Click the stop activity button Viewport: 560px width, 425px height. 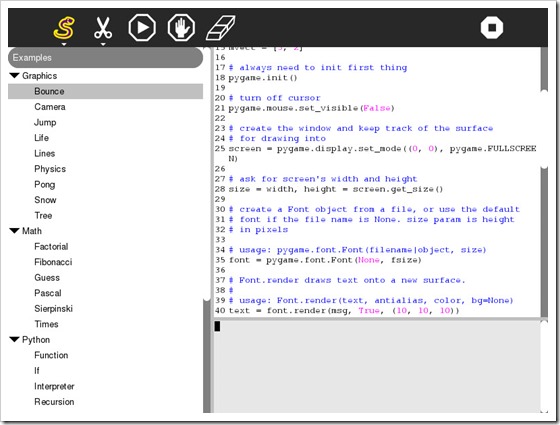click(x=492, y=28)
